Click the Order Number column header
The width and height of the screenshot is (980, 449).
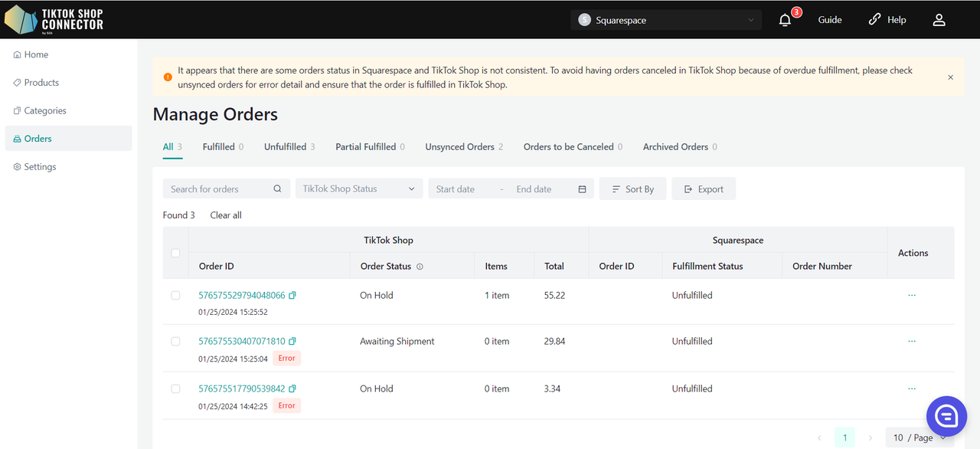(822, 266)
